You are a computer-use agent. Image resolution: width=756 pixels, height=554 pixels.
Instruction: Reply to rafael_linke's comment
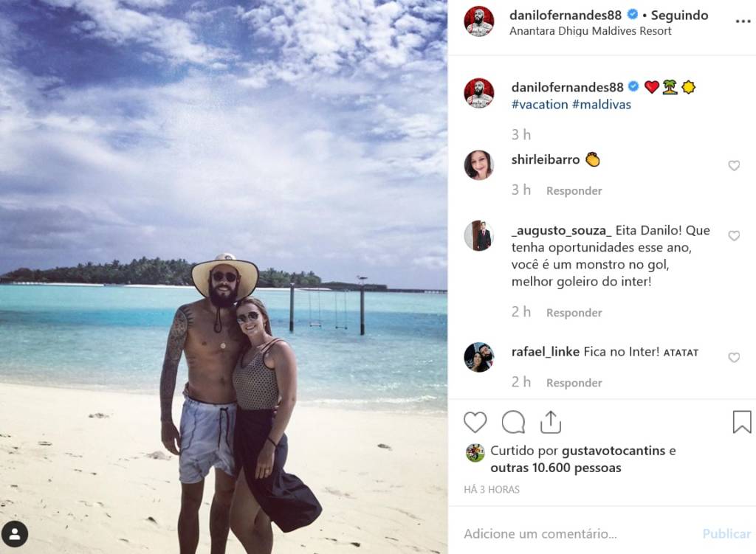pyautogui.click(x=574, y=383)
